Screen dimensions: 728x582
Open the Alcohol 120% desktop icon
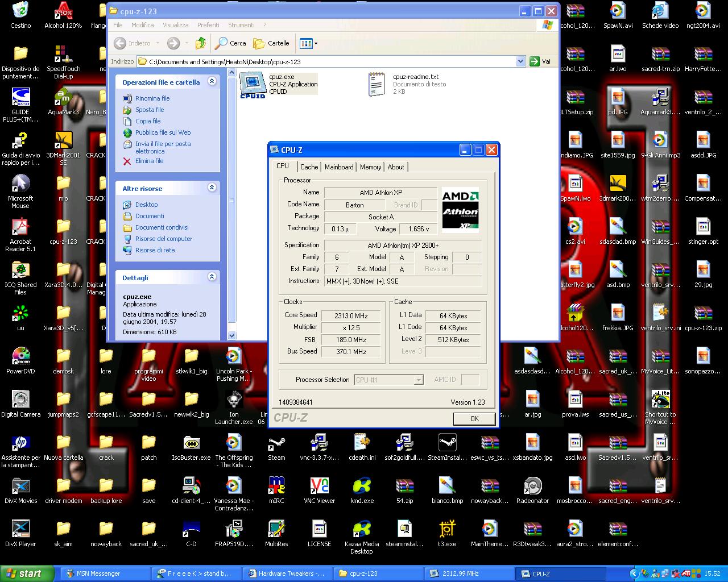click(63, 16)
